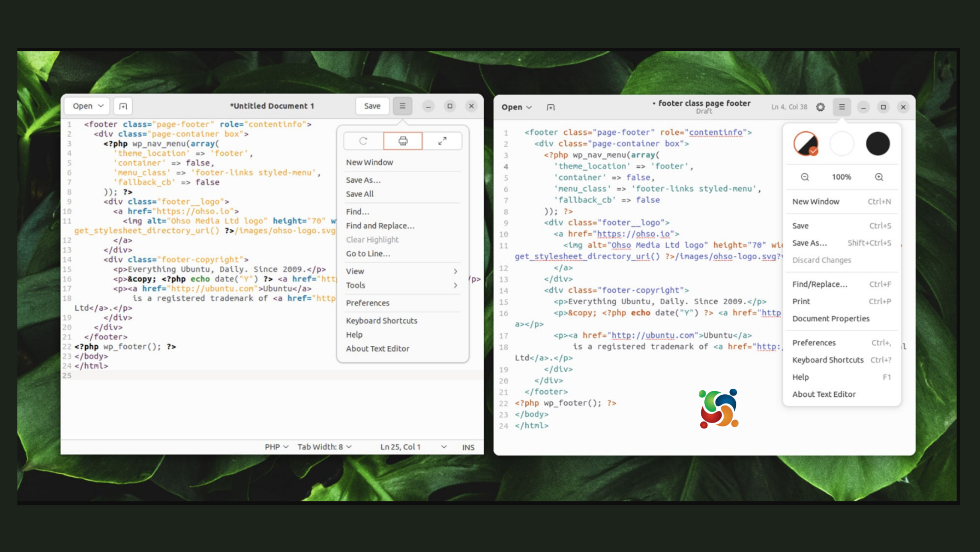Click line 25 in Untitled Document editor
Image resolution: width=980 pixels, height=552 pixels.
pos(272,376)
